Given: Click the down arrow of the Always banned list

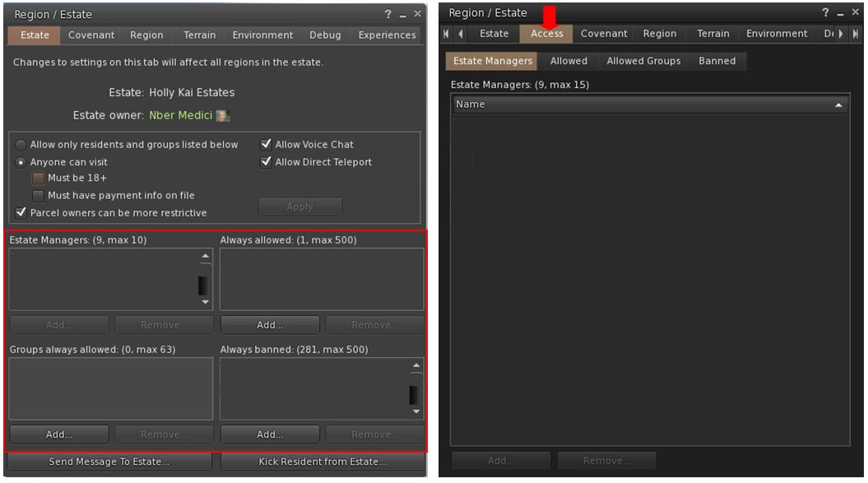Looking at the screenshot, I should 415,411.
